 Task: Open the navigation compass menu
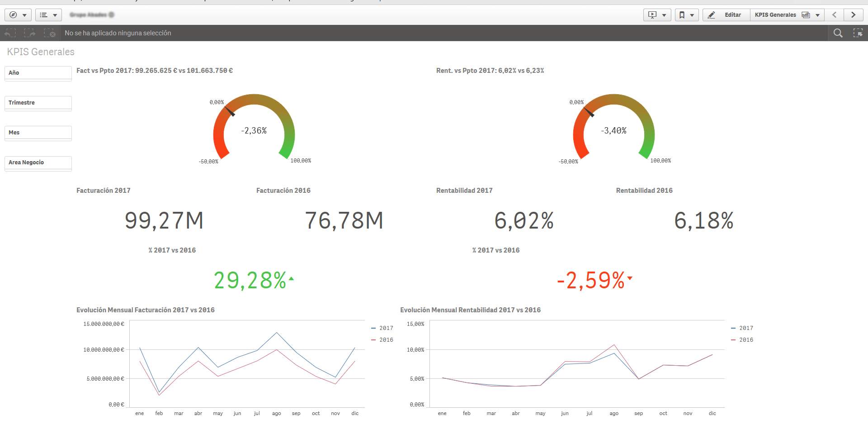point(18,15)
